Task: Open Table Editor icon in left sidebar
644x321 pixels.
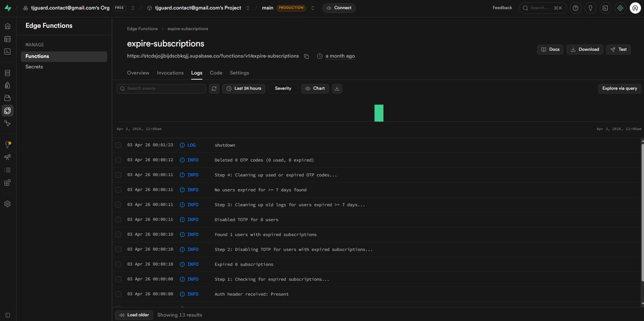Action: click(7, 39)
